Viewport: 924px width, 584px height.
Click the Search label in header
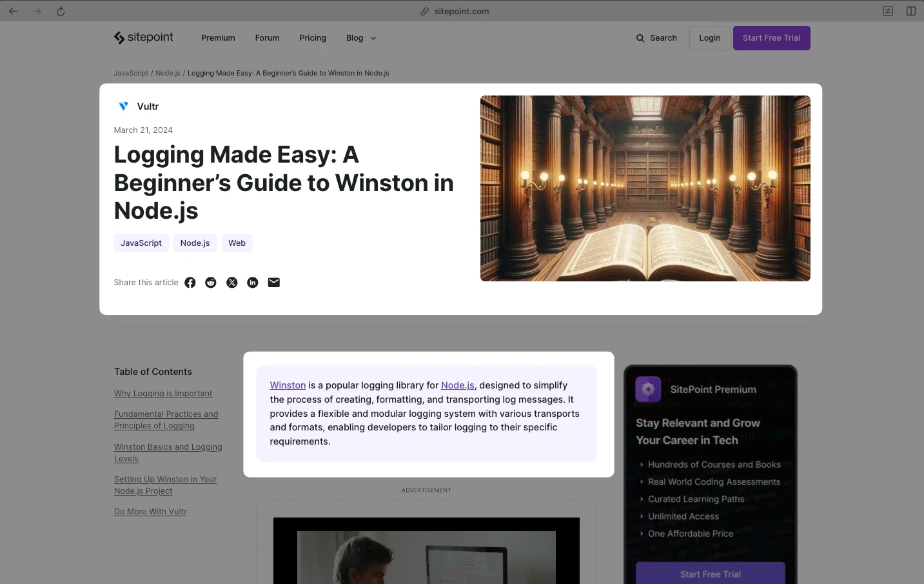pyautogui.click(x=664, y=38)
